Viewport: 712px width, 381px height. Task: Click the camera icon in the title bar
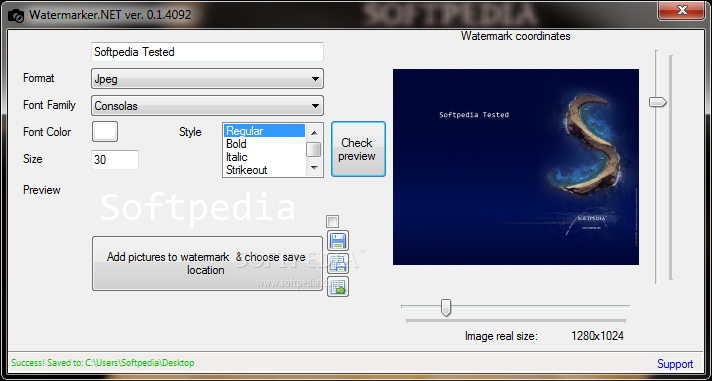pos(17,15)
